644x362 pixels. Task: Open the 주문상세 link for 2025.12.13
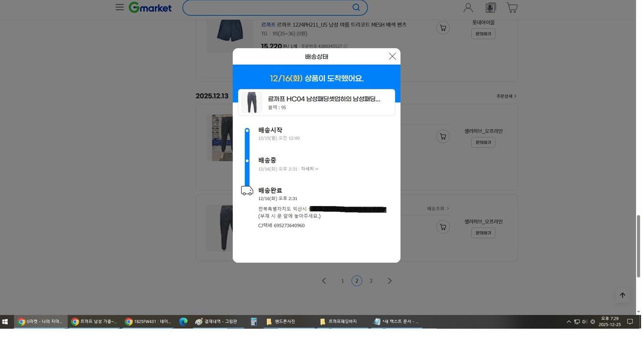click(x=506, y=96)
